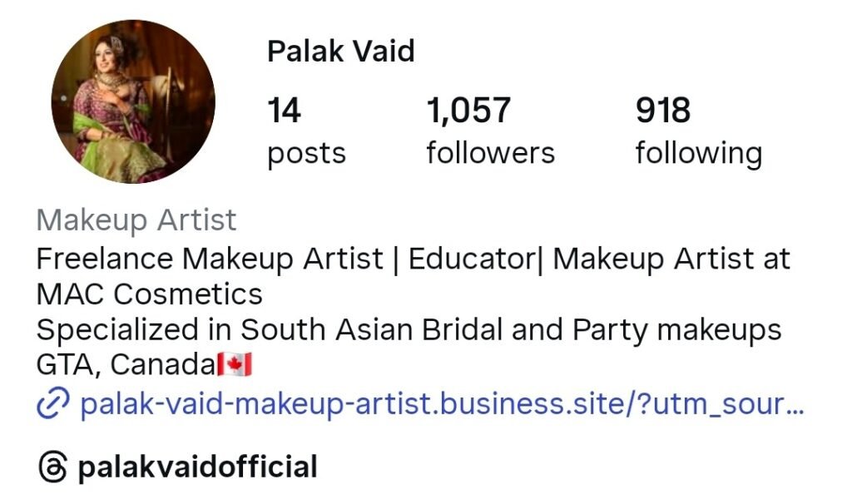Open the palak-vaid-makeup-artist.business.site link
The width and height of the screenshot is (852, 504).
click(441, 404)
